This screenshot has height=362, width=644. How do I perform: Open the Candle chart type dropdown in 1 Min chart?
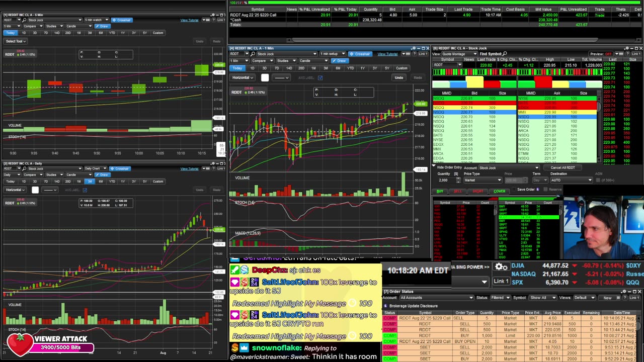click(315, 61)
